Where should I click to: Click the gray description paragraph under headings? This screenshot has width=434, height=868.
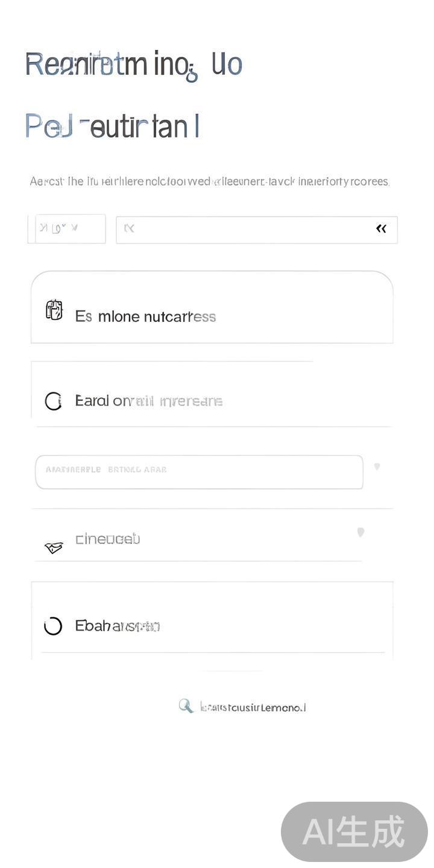[x=210, y=181]
